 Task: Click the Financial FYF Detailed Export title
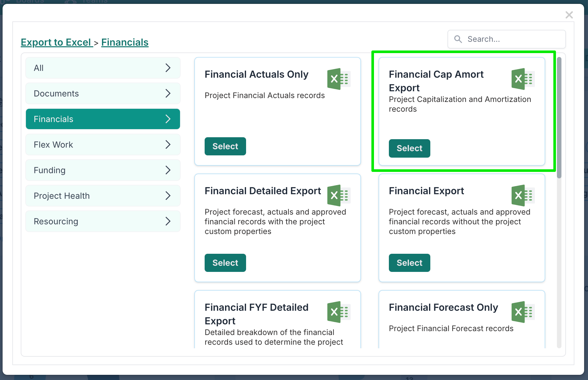tap(256, 314)
